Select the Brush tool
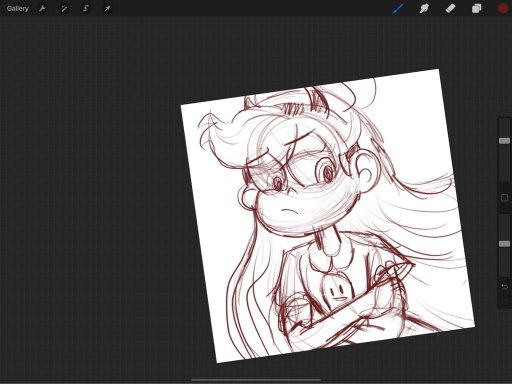Viewport: 512px width, 384px height. tap(398, 9)
